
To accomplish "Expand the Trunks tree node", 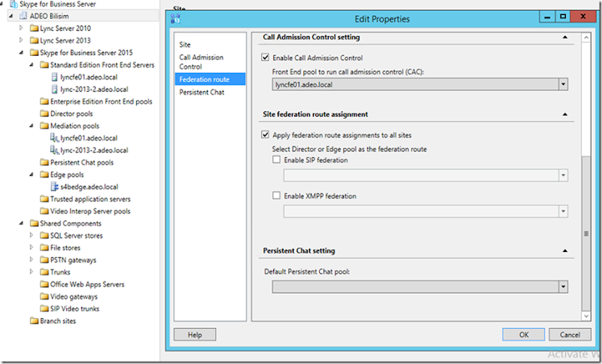I will pyautogui.click(x=32, y=271).
